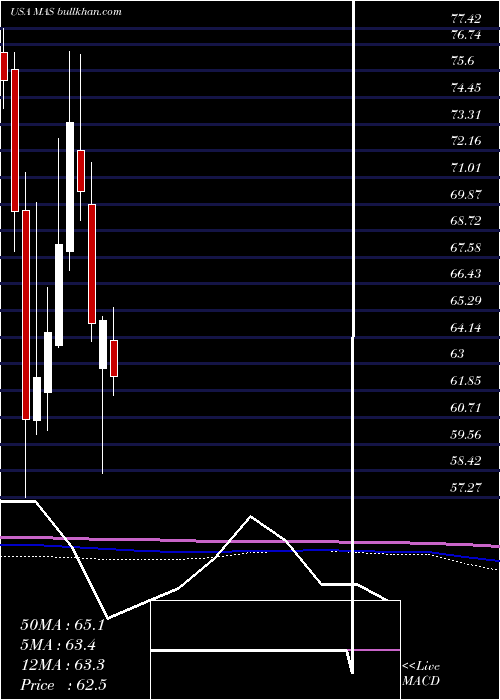Click the last red candlestick near 63

point(114,358)
